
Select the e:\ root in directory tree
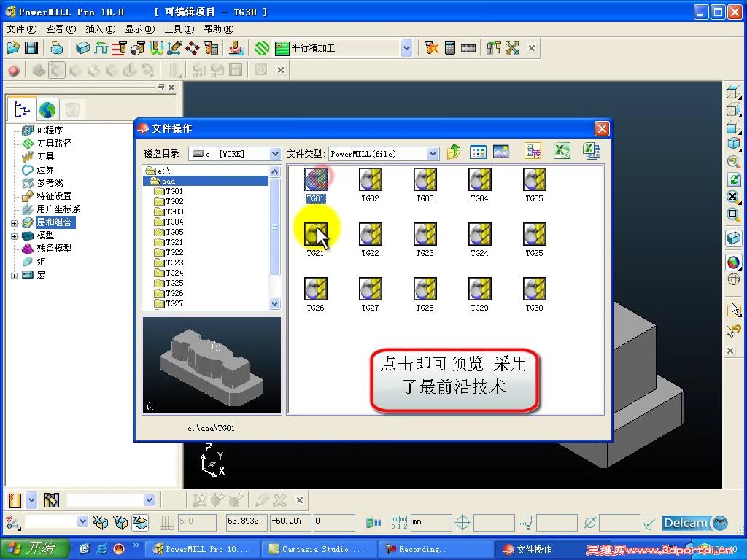tap(164, 171)
